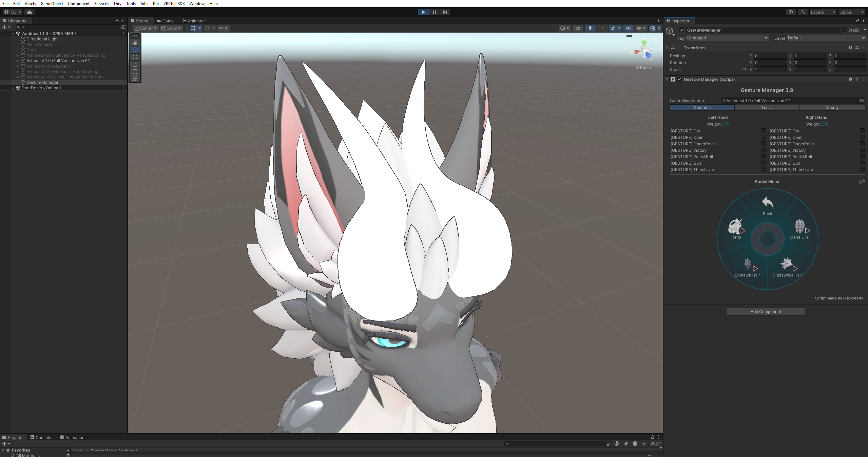Enable left hand Fist gesture checkbox
This screenshot has height=457, width=868.
pyautogui.click(x=763, y=131)
